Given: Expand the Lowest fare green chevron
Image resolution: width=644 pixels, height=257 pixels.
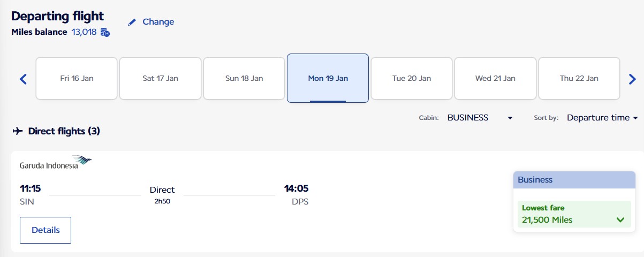Looking at the screenshot, I should pyautogui.click(x=620, y=220).
